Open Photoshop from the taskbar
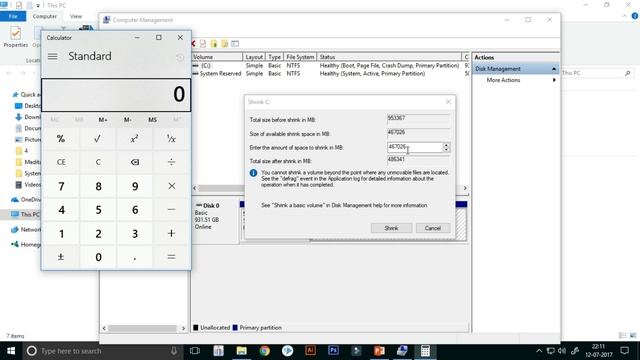 click(x=333, y=351)
